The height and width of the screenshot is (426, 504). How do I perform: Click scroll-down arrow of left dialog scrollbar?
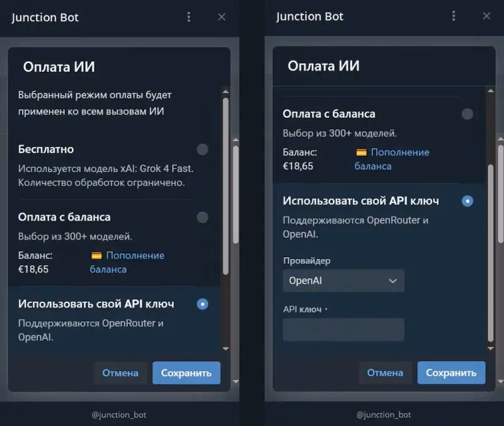[226, 348]
